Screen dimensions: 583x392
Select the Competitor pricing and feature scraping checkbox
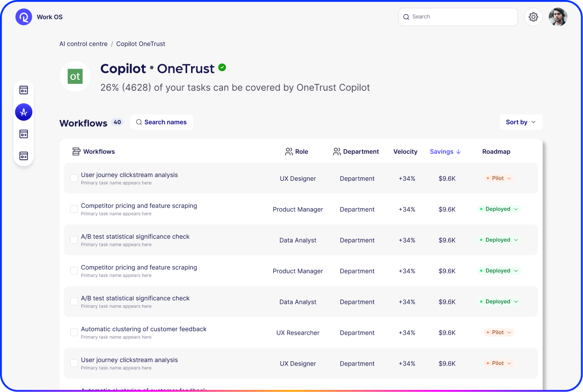[73, 209]
